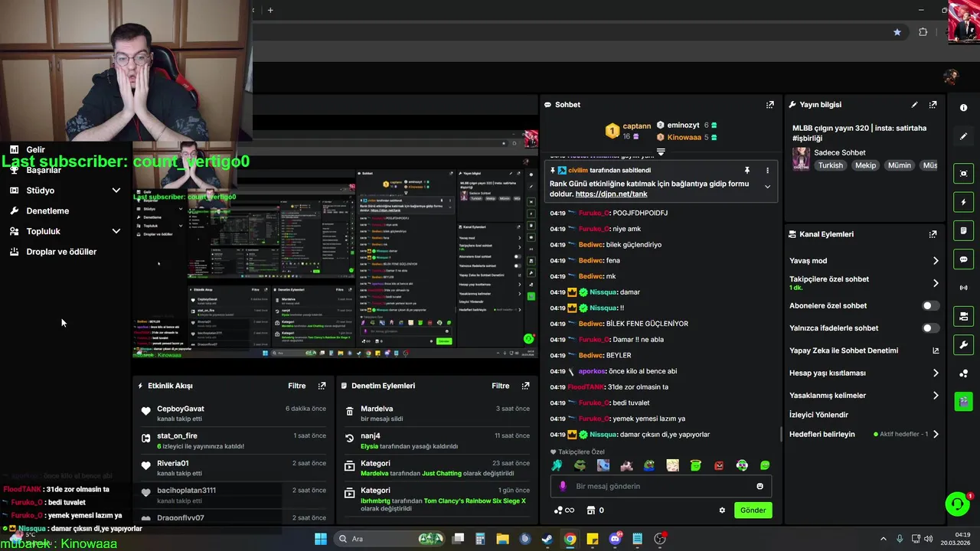Click top gifter captann in chat leaderboard
This screenshot has width=980, height=551.
tap(628, 130)
